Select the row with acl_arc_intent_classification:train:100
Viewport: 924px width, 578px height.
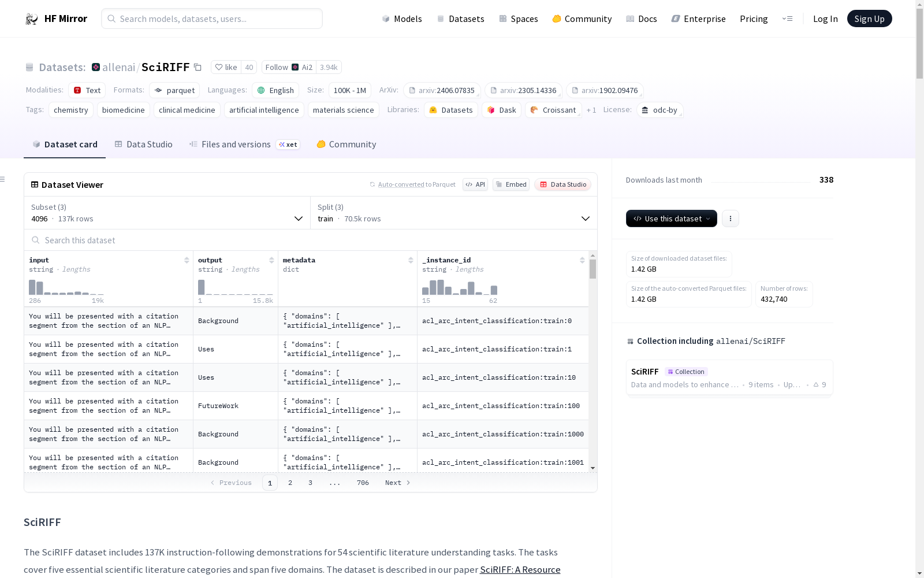306,406
